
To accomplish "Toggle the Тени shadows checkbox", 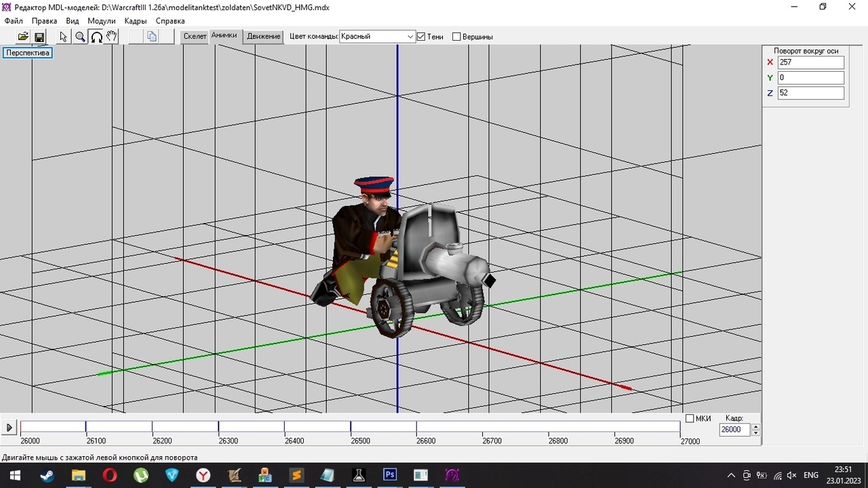I will (421, 37).
